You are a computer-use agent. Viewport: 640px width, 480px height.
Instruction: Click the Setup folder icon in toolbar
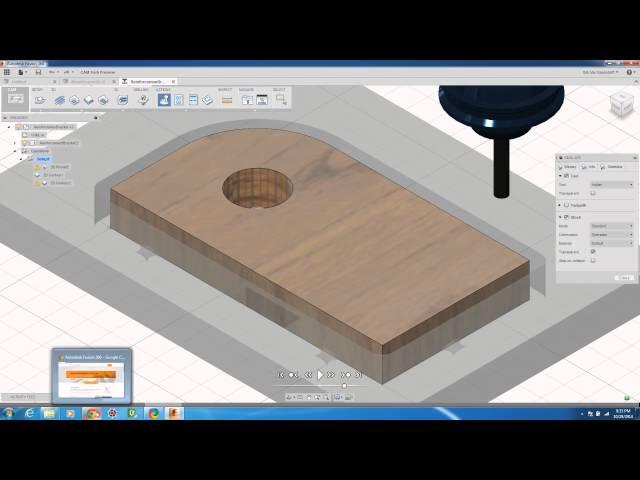pos(40,100)
